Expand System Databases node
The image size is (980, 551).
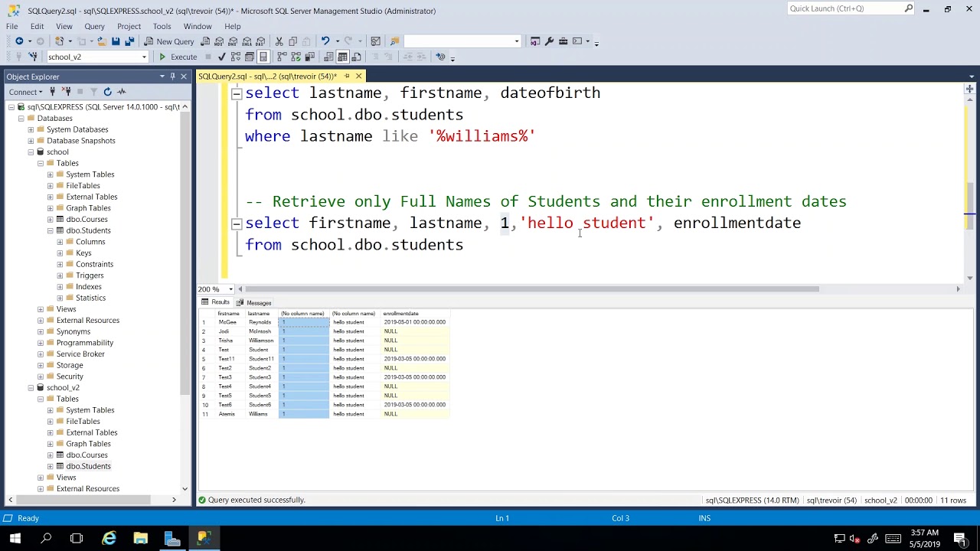pyautogui.click(x=31, y=129)
